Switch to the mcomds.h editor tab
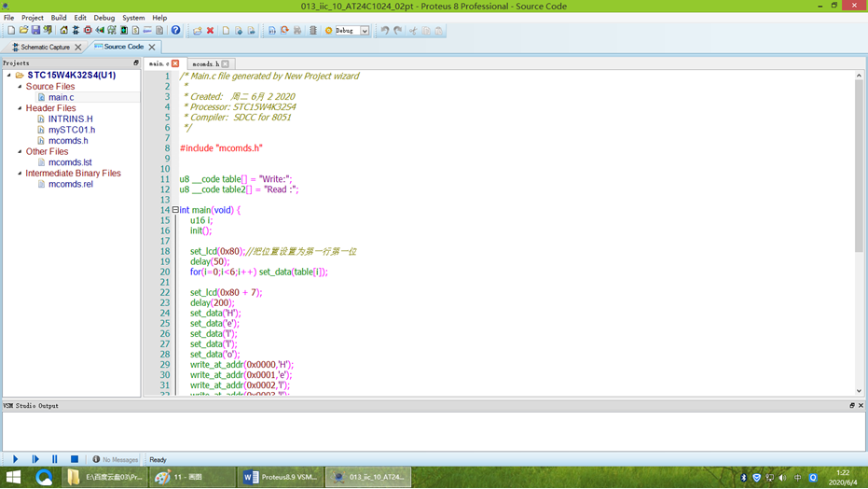Screen dimensions: 868x489 pyautogui.click(x=206, y=63)
